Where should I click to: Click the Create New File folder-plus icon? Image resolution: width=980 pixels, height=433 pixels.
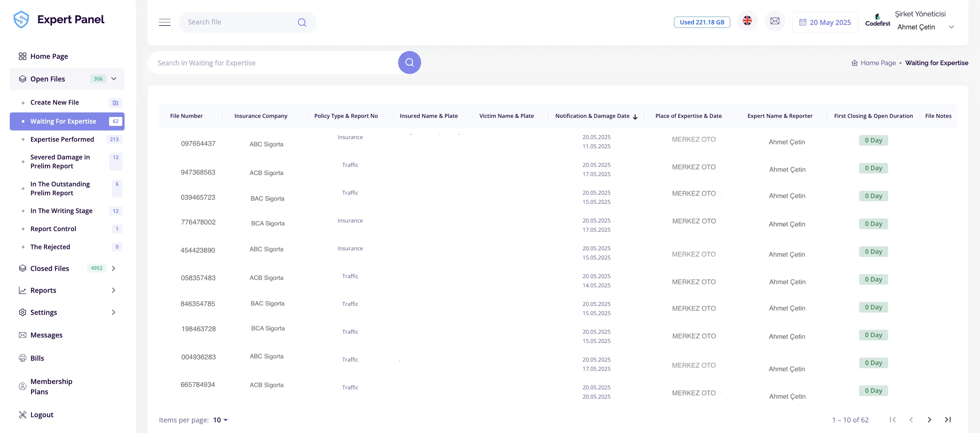[x=116, y=103]
